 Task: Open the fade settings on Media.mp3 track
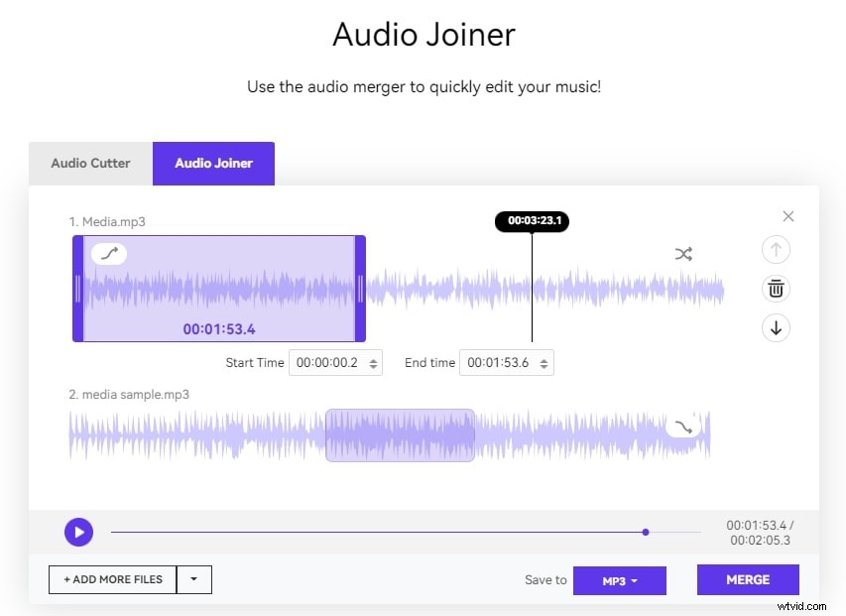pyautogui.click(x=108, y=253)
